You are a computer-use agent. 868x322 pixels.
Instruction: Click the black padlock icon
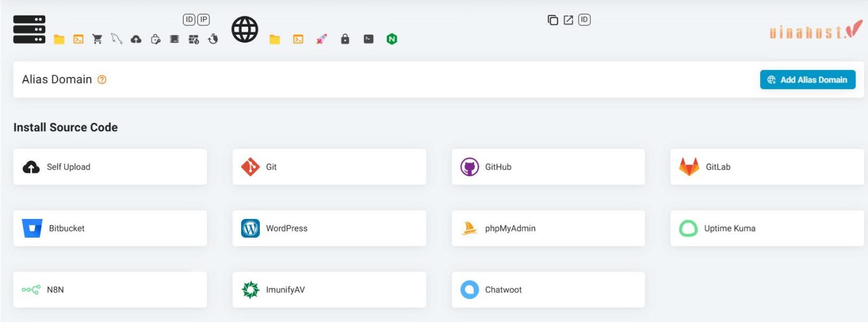345,39
